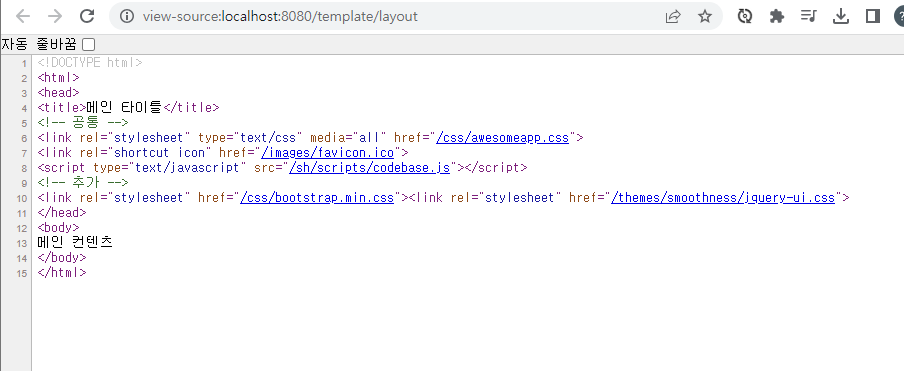904x371 pixels.
Task: Enable the 자동 줄바꿈 line wrap checkbox
Action: point(88,44)
